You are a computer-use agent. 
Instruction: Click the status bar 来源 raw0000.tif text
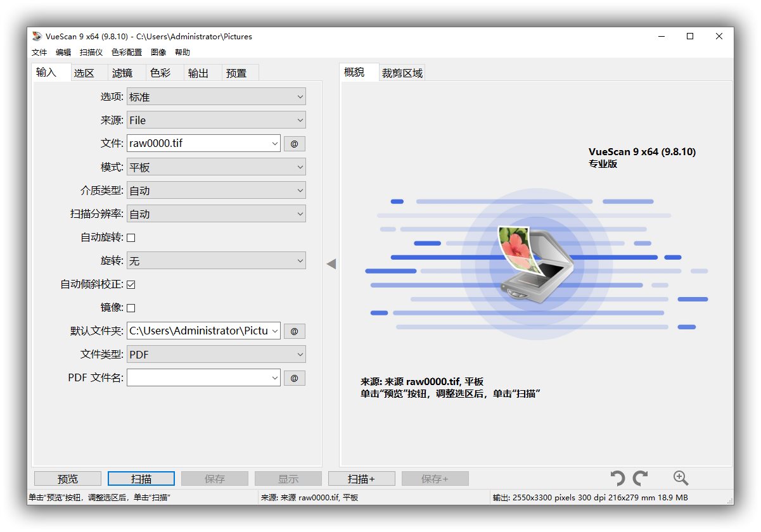(x=309, y=498)
